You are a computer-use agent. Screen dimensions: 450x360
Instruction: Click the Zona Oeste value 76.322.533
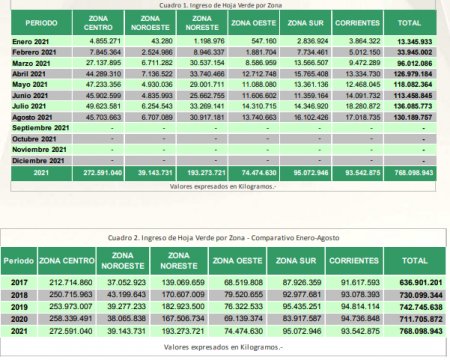(243, 306)
